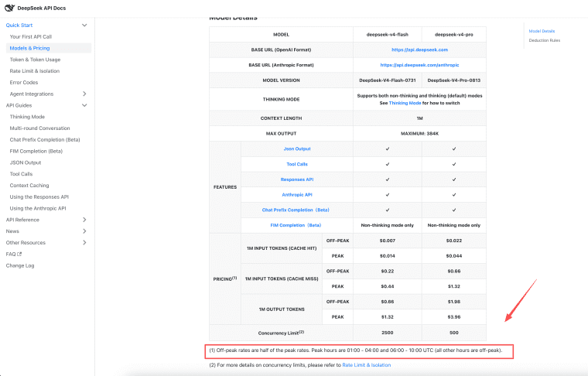Click the api.deepseek.com/anthropic base URL link
Image resolution: width=588 pixels, height=376 pixels.
tap(419, 65)
